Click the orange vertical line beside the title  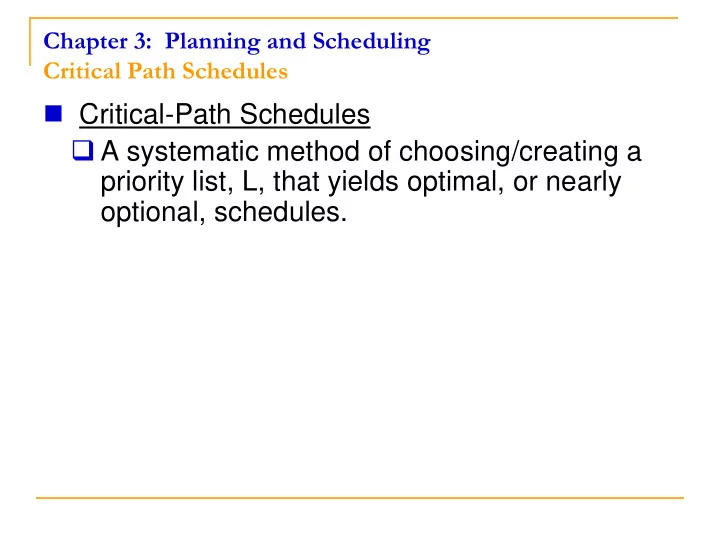[x=30, y=42]
